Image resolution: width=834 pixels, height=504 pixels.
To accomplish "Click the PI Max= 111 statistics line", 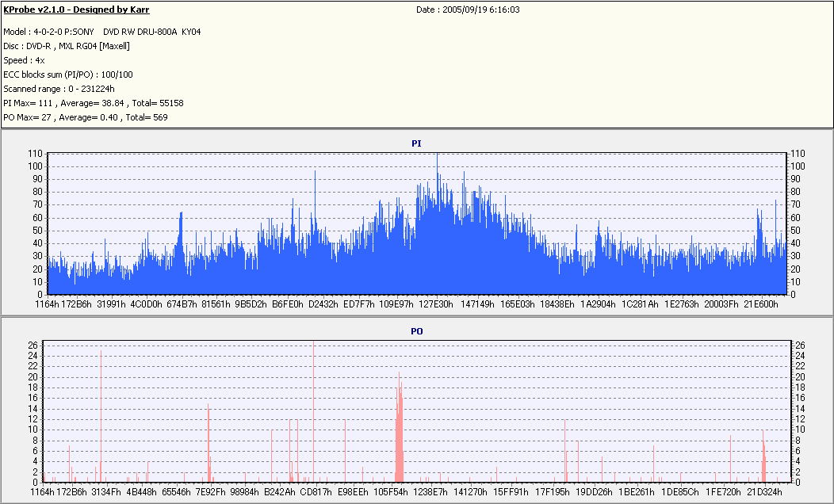I will (94, 103).
